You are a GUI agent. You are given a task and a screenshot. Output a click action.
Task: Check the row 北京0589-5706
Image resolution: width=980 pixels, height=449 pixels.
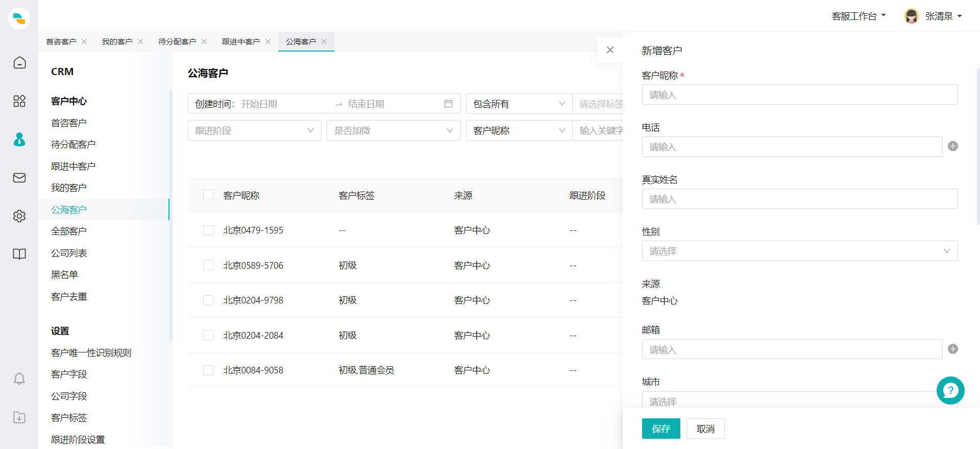pyautogui.click(x=208, y=265)
